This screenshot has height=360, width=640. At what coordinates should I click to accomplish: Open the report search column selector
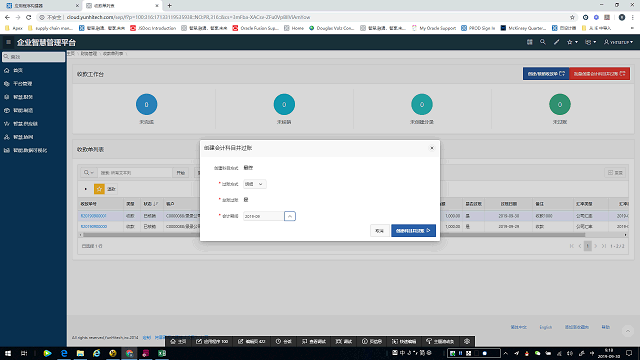pyautogui.click(x=89, y=173)
